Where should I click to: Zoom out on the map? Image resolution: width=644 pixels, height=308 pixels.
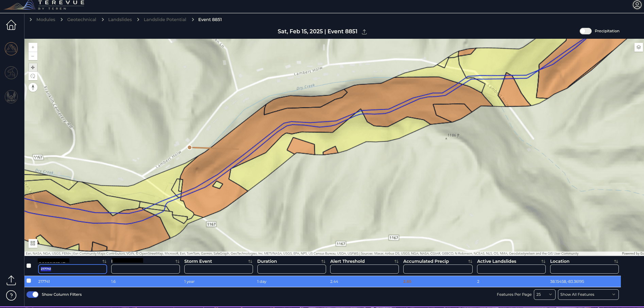33,56
